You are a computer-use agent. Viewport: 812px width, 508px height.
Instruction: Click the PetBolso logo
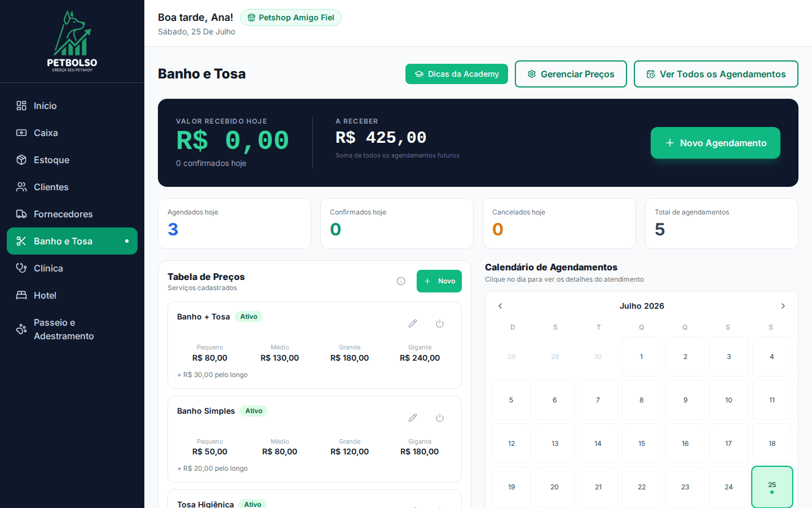72,41
